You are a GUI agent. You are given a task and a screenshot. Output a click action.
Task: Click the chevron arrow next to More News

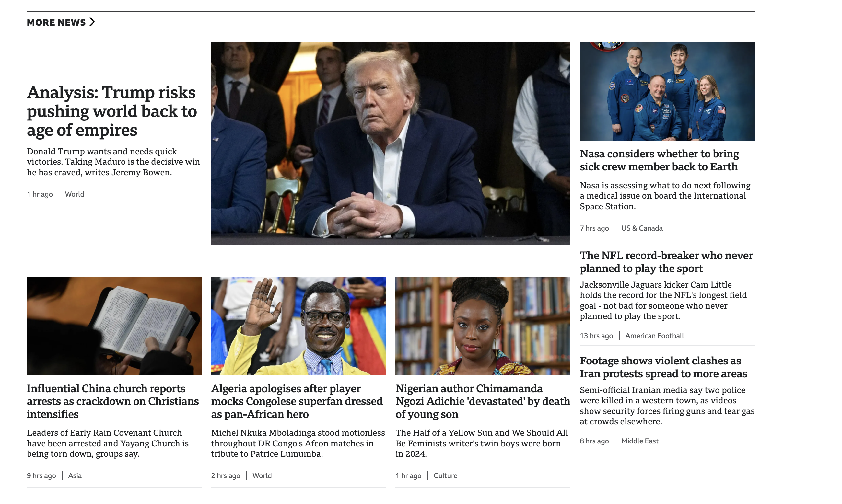[x=92, y=22]
